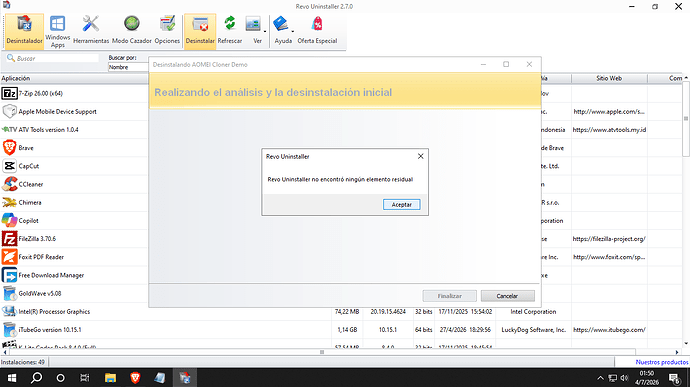Screen dimensions: 690x387
Task: Open the Desinstalador toolbar icon
Action: click(24, 30)
